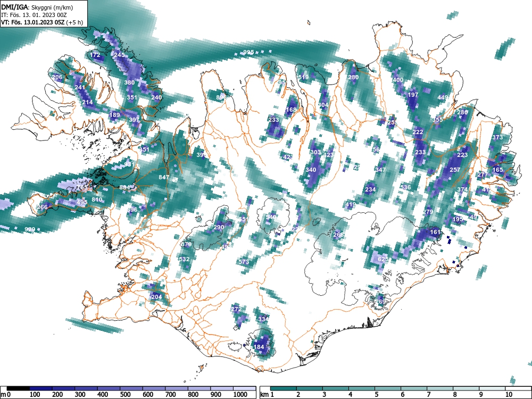
Task: Click the visibility value 290
Action: click(x=219, y=227)
